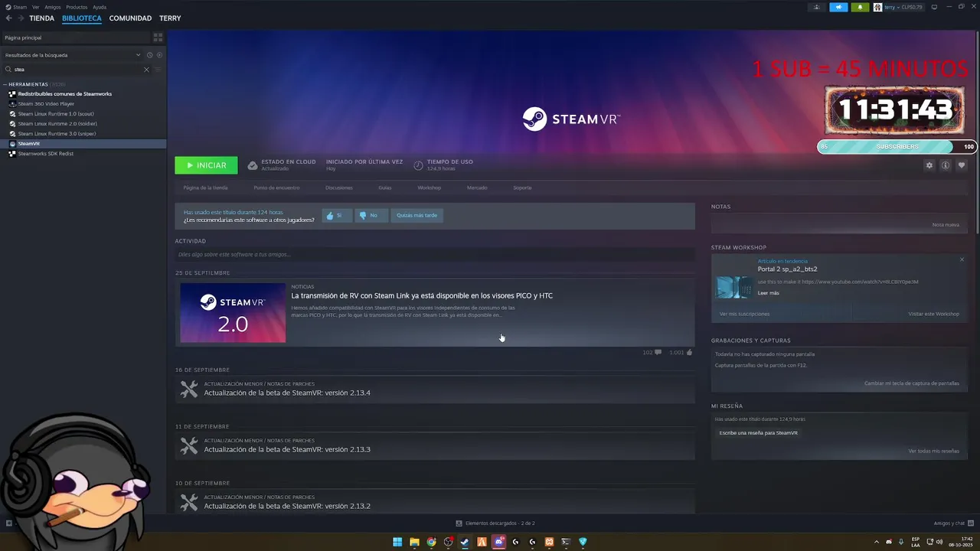Go forward with the right arrow
This screenshot has height=551, width=980.
click(19, 18)
